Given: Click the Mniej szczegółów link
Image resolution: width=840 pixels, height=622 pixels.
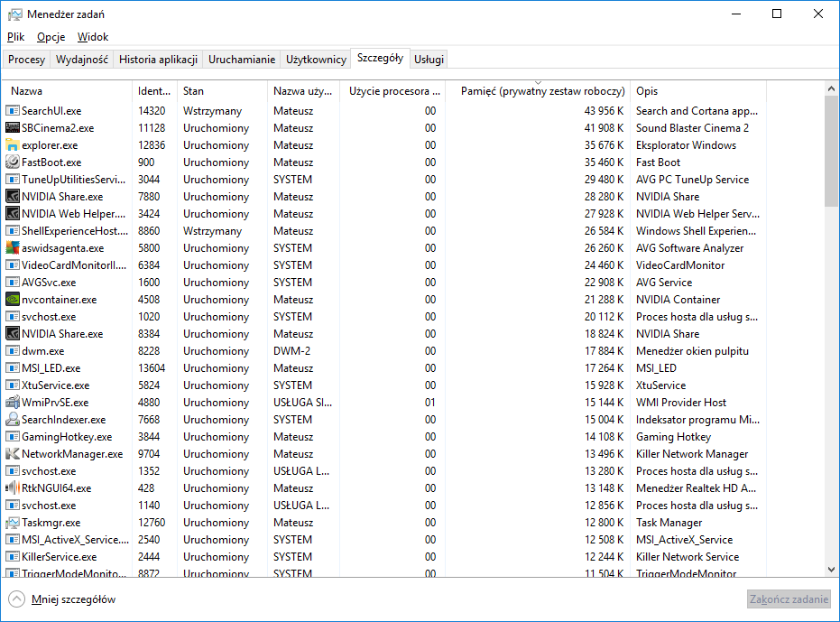Looking at the screenshot, I should tap(73, 599).
